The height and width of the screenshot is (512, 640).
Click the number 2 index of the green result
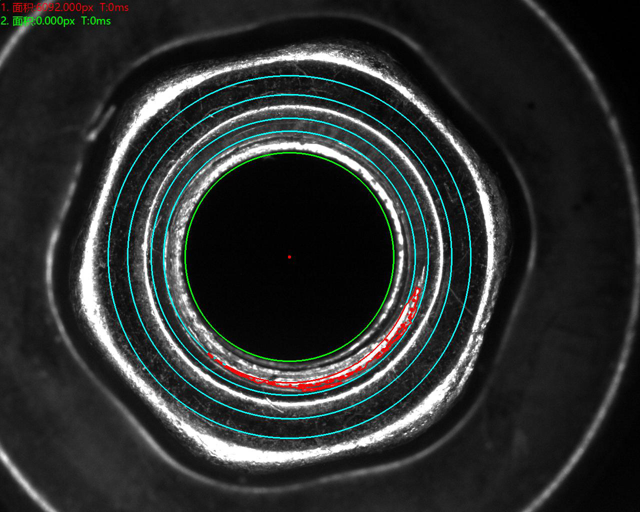[x=4, y=21]
